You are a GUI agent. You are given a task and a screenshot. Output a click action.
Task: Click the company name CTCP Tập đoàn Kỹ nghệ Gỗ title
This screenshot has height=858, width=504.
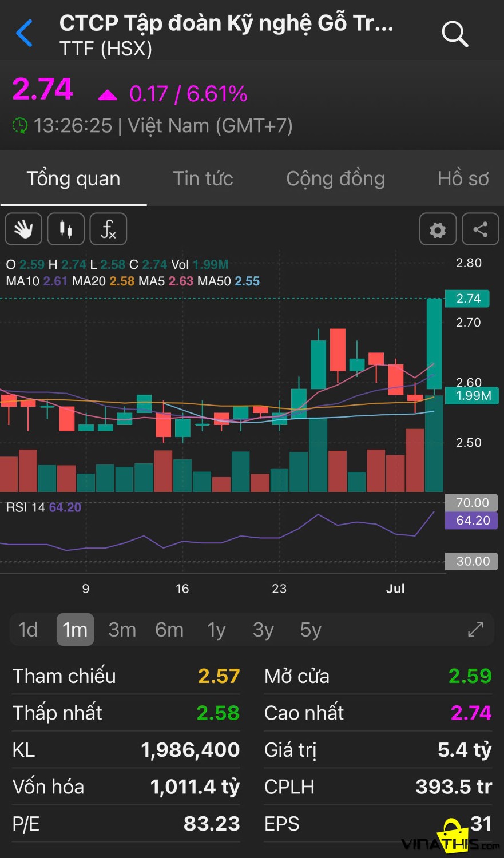[x=227, y=23]
